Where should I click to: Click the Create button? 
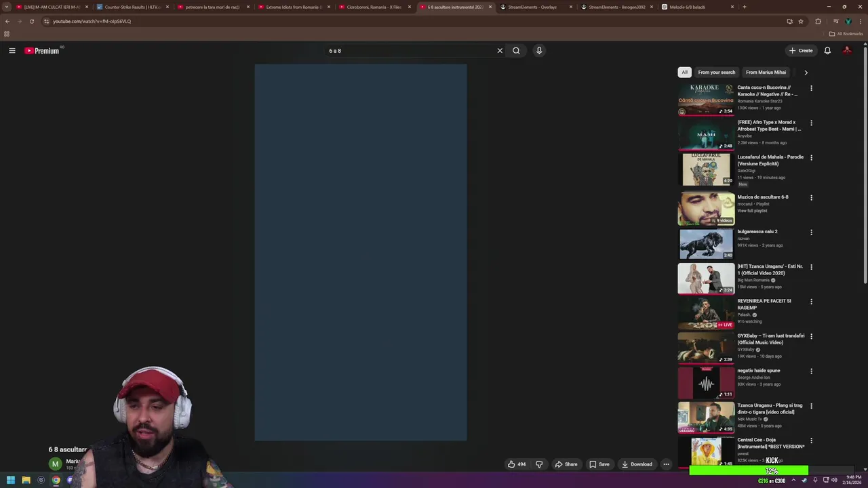pyautogui.click(x=801, y=51)
